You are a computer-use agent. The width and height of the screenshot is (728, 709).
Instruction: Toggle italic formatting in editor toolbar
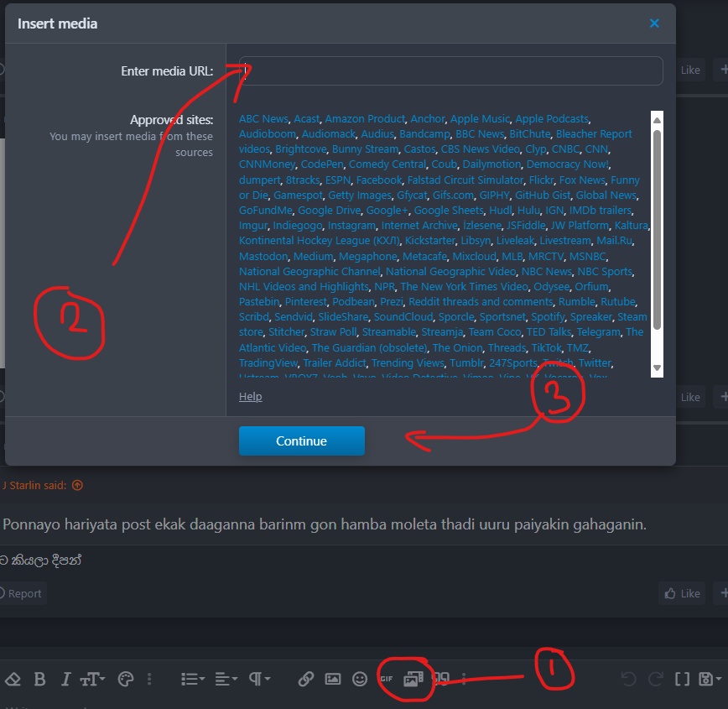[66, 680]
